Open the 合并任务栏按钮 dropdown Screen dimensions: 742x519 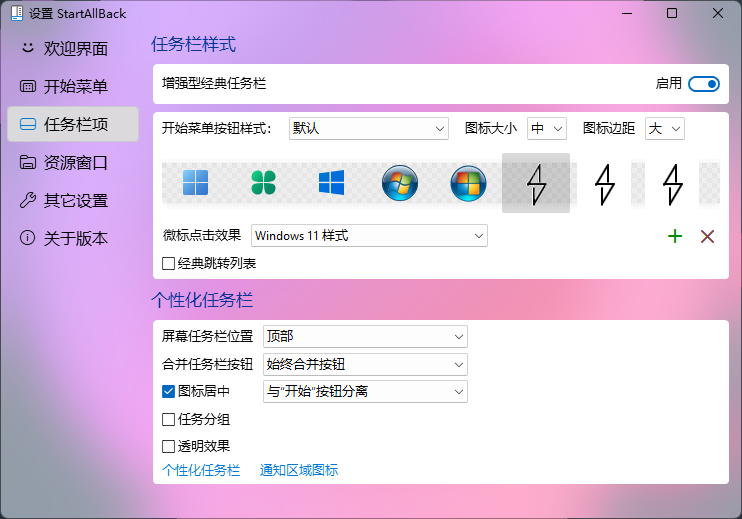(365, 364)
